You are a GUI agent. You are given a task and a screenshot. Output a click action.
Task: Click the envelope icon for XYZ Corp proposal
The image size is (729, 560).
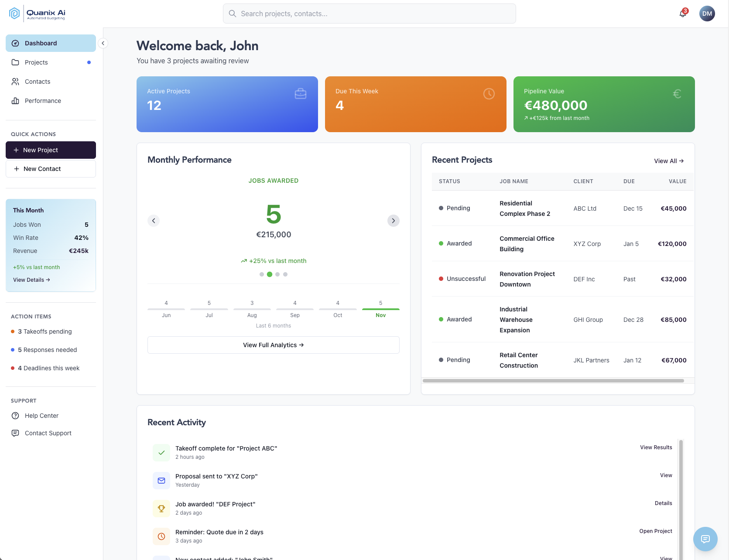tap(161, 481)
